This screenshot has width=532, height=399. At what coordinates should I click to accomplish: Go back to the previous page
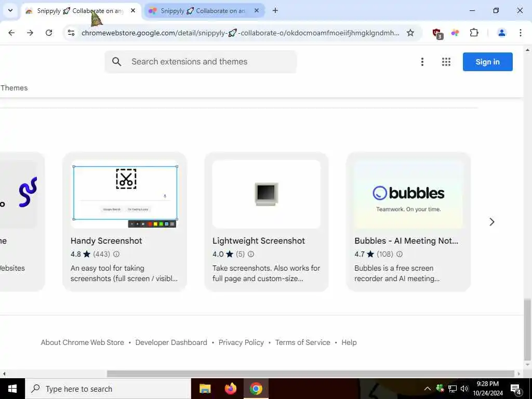pos(11,33)
